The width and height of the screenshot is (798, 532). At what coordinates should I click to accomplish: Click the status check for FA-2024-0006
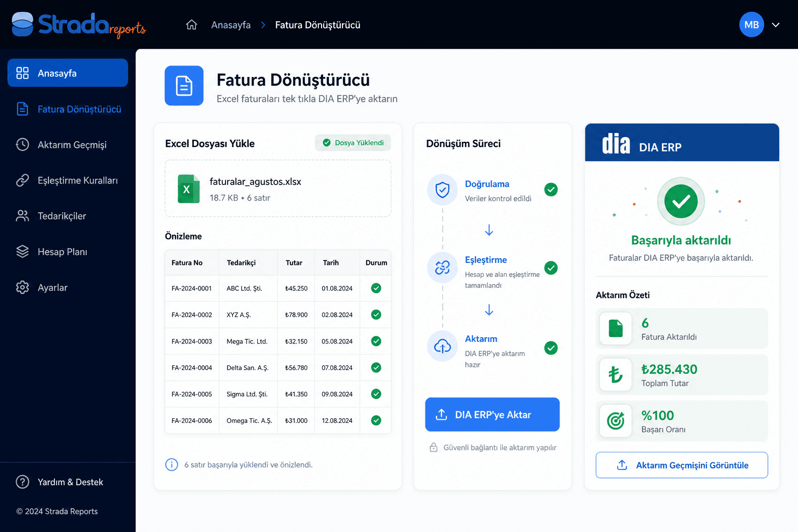coord(376,420)
